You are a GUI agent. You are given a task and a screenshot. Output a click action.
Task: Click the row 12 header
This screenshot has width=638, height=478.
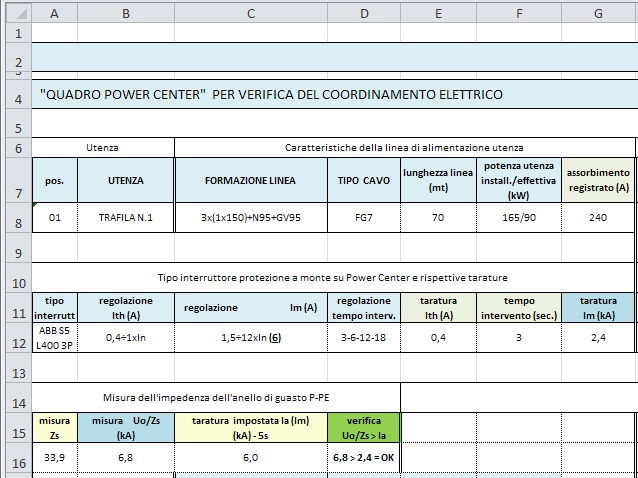(x=16, y=337)
